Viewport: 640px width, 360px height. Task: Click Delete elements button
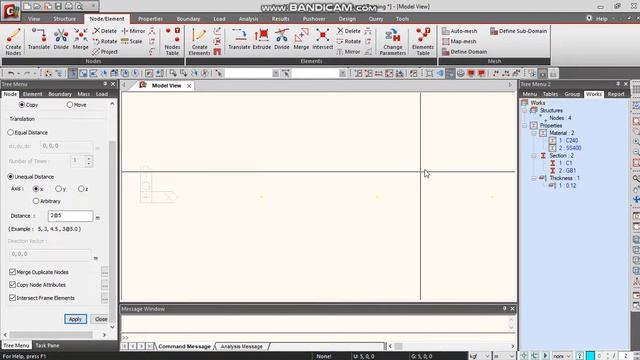(x=349, y=31)
